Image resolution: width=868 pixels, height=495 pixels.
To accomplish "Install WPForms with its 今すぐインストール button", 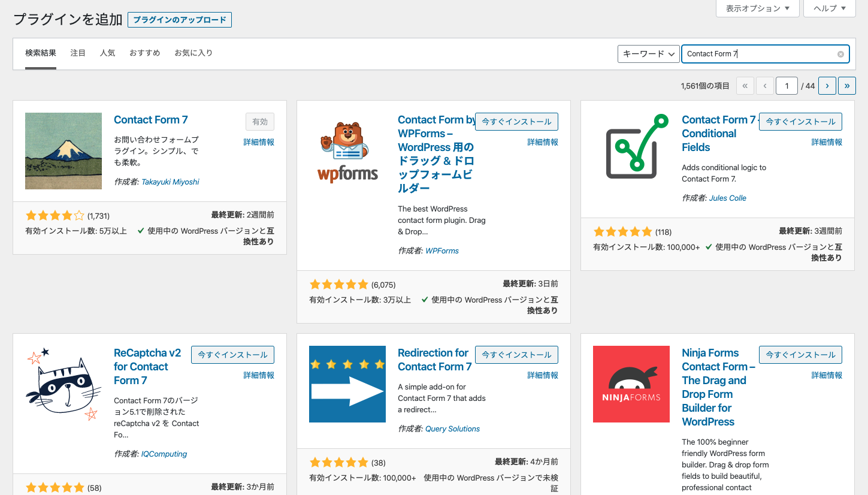I will pyautogui.click(x=516, y=121).
